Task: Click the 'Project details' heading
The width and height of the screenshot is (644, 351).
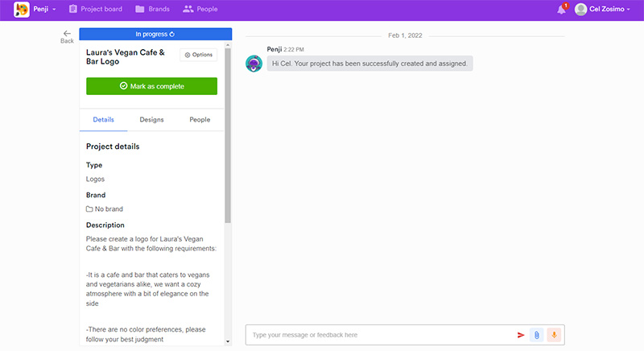Action: coord(113,147)
